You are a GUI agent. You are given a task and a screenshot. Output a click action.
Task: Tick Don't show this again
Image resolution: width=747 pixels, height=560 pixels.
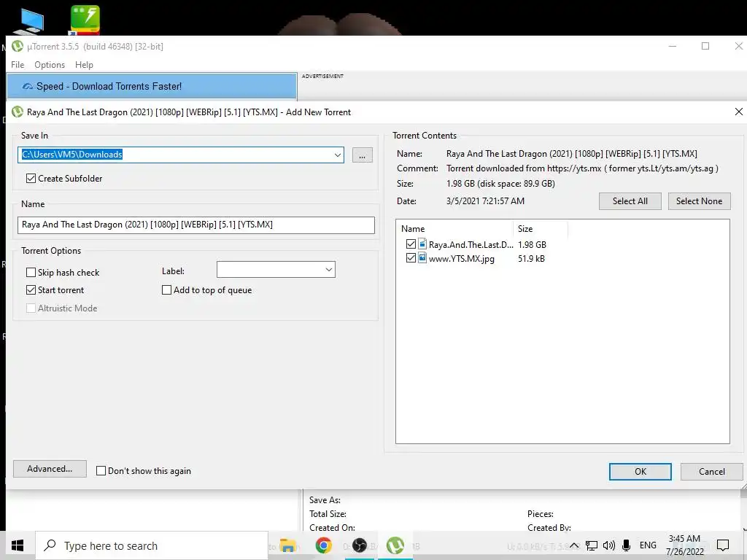click(101, 471)
